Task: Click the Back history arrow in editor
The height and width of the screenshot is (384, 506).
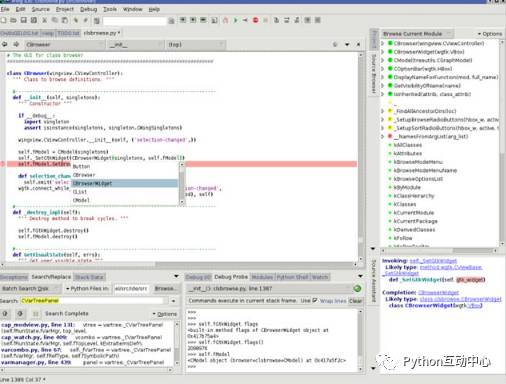Action: point(5,44)
